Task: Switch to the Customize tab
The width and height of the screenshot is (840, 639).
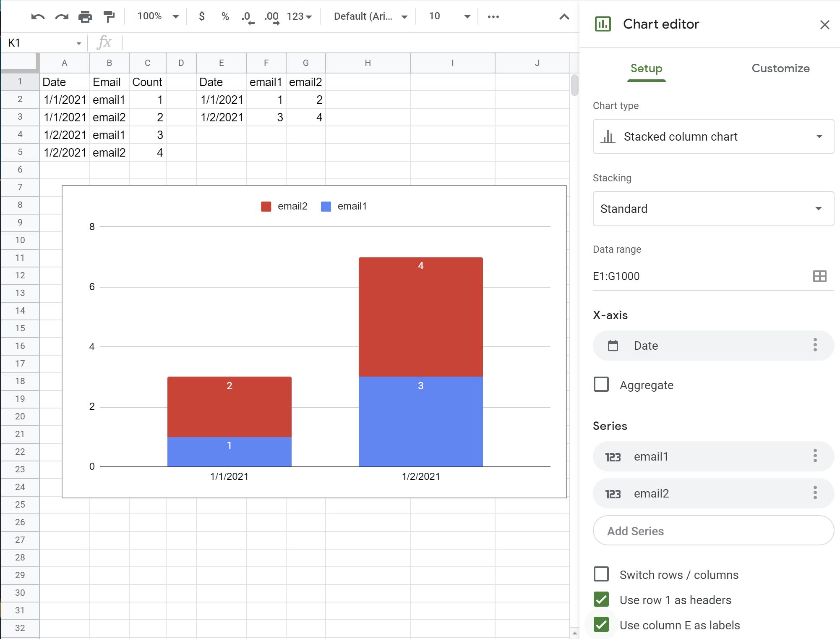Action: pos(780,68)
